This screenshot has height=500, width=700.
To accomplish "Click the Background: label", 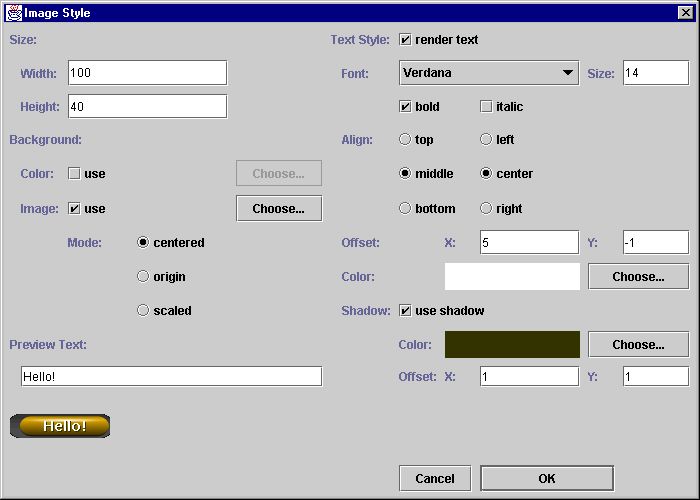I will pos(46,140).
